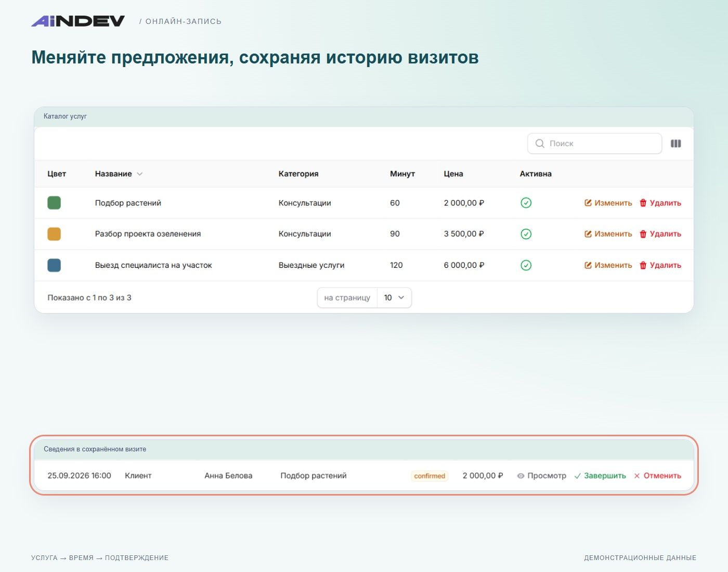This screenshot has width=728, height=572.
Task: Click the AINDEV logo
Action: pyautogui.click(x=78, y=21)
